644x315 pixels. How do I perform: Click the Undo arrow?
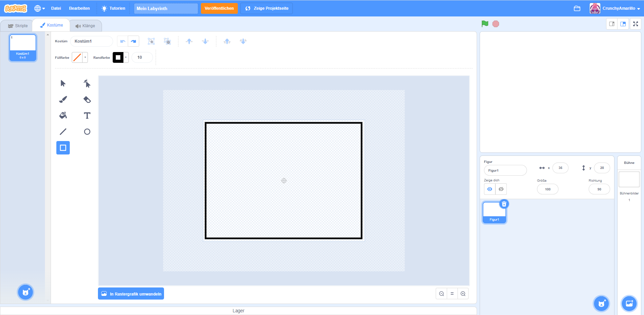123,41
